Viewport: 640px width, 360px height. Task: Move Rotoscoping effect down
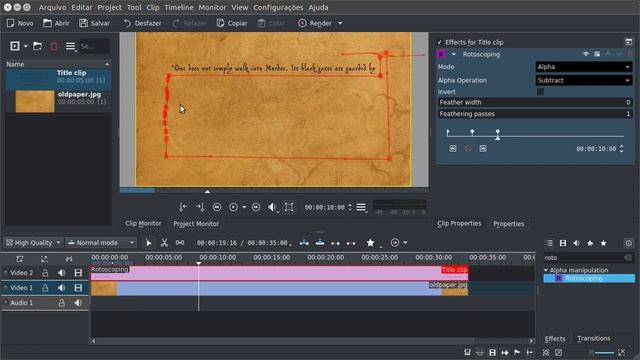(619, 54)
